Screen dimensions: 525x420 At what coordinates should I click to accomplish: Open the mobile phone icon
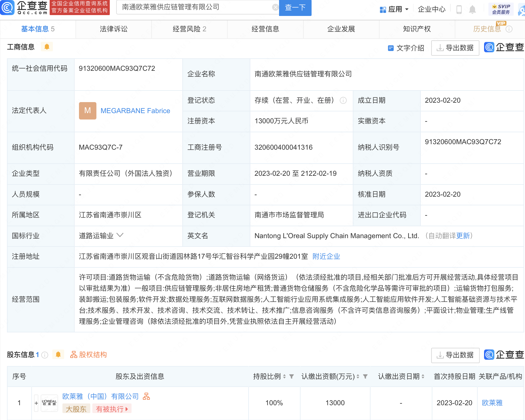[x=459, y=10]
